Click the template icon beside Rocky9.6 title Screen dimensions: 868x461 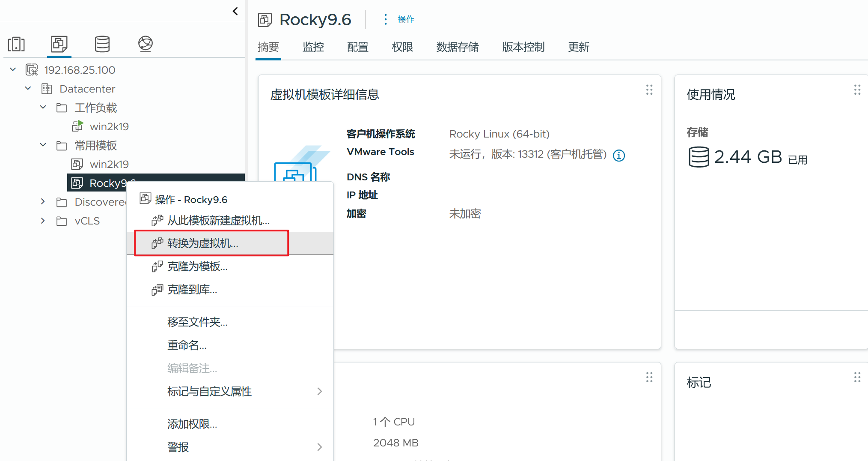[265, 20]
